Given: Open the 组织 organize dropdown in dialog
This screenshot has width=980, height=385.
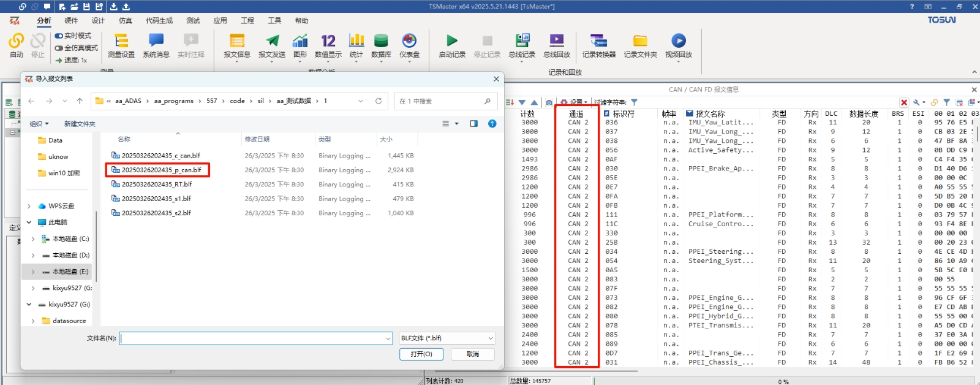Looking at the screenshot, I should click(x=39, y=124).
